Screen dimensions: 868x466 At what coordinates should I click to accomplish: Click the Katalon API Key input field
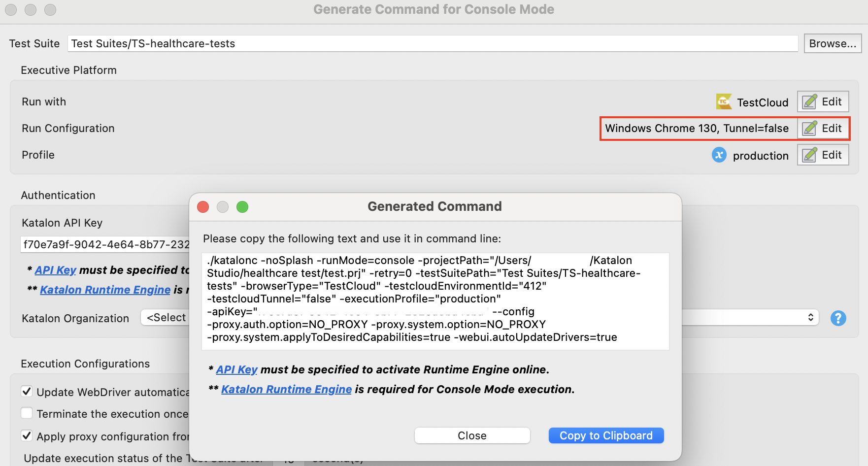(105, 244)
